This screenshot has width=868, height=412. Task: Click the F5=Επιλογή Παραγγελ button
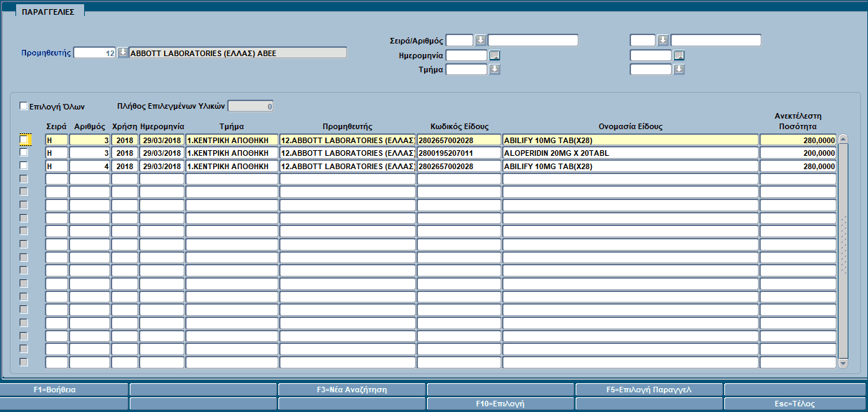[649, 389]
